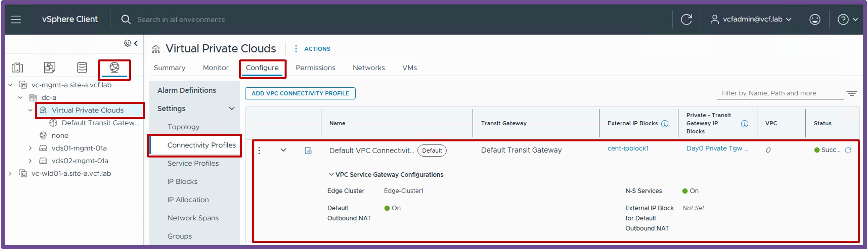Click ADD VPC CONNECTIVITY PROFILE button
Image resolution: width=868 pixels, height=250 pixels.
[x=300, y=93]
